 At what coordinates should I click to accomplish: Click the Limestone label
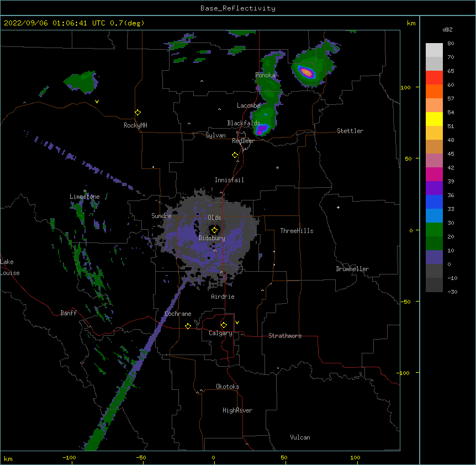[84, 197]
